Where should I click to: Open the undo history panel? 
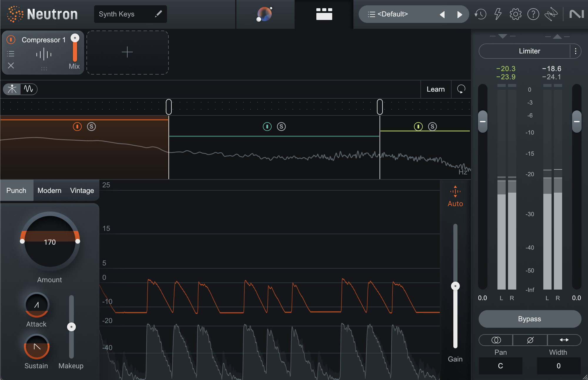480,14
